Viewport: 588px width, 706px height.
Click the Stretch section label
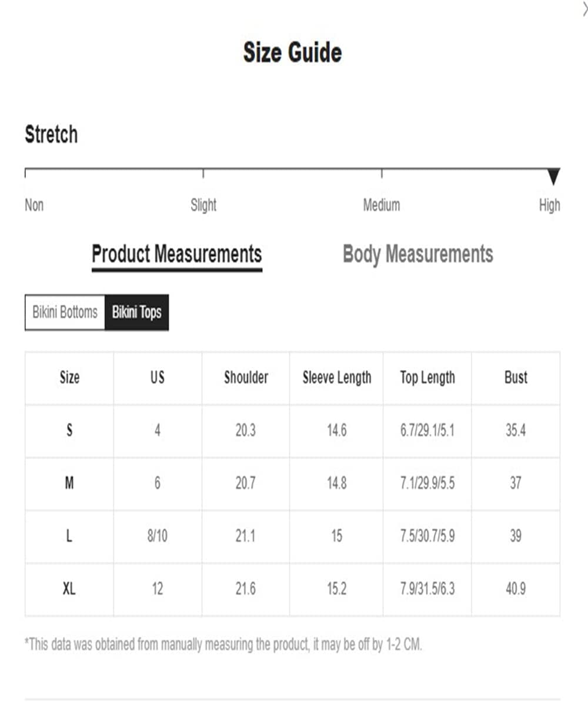51,135
